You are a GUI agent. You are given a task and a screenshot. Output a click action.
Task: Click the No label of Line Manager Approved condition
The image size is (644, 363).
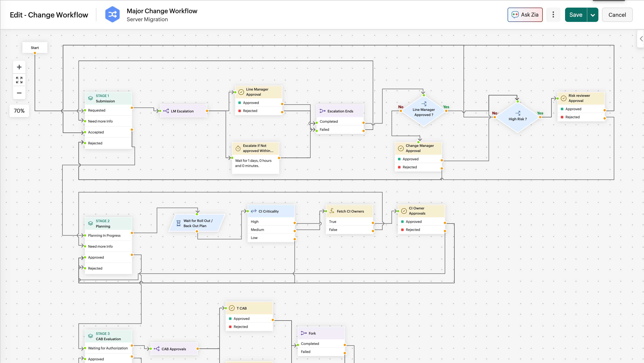(x=400, y=107)
